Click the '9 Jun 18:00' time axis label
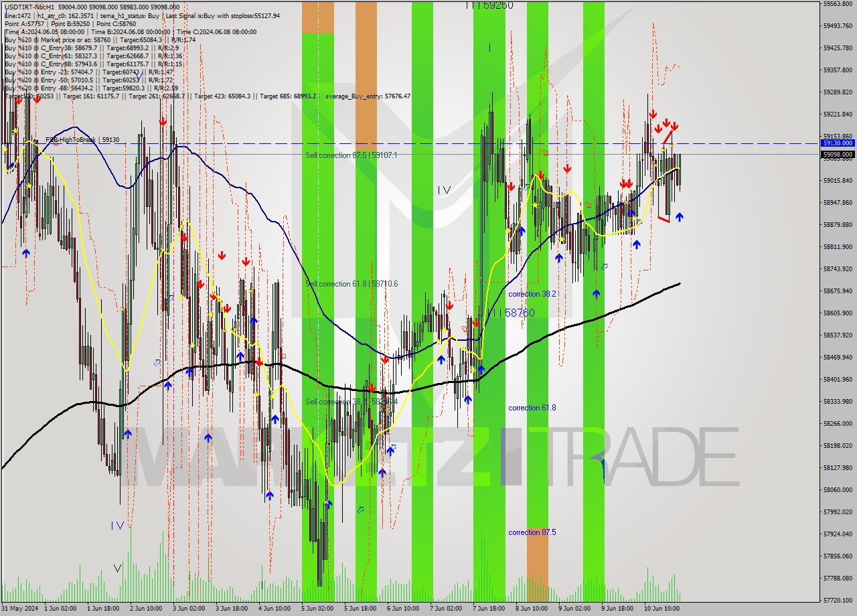Image resolution: width=857 pixels, height=616 pixels. click(x=617, y=609)
